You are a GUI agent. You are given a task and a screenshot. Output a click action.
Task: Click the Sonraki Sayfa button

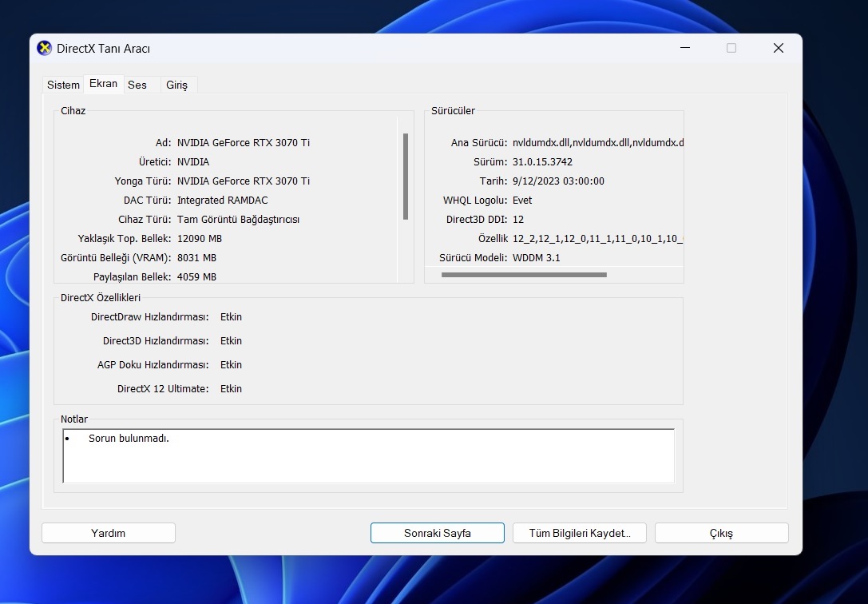pos(438,533)
